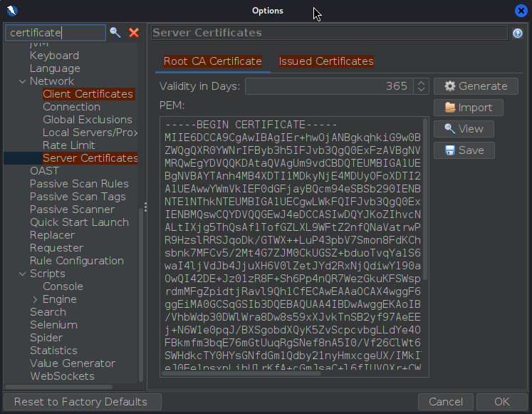Click the certificate search field
Screen dimensions: 532x414
tap(56, 33)
